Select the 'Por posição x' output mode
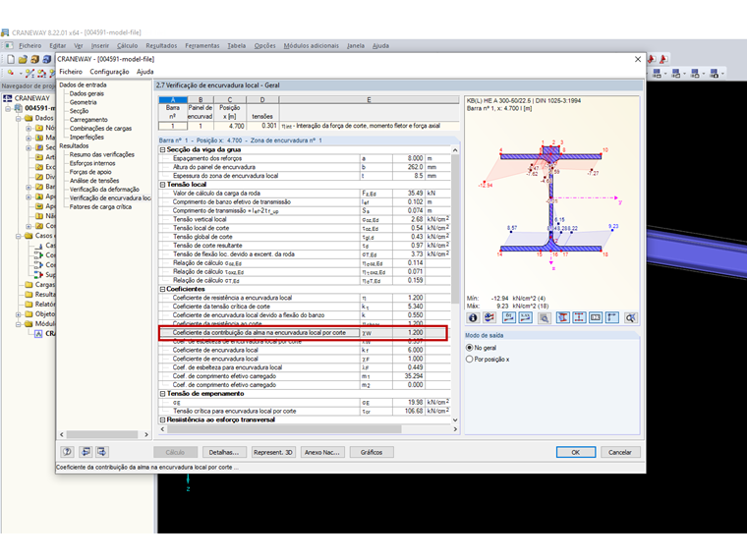Screen dimensions: 747x560 (469, 359)
